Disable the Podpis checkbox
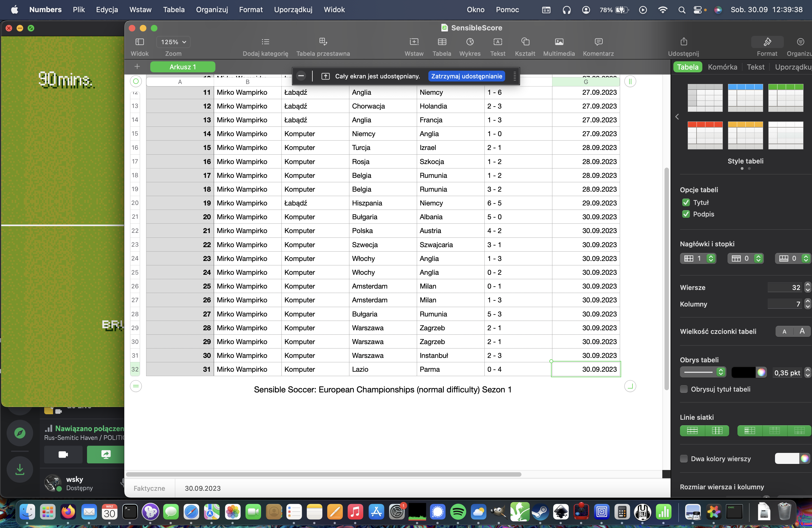This screenshot has width=812, height=528. click(x=686, y=214)
